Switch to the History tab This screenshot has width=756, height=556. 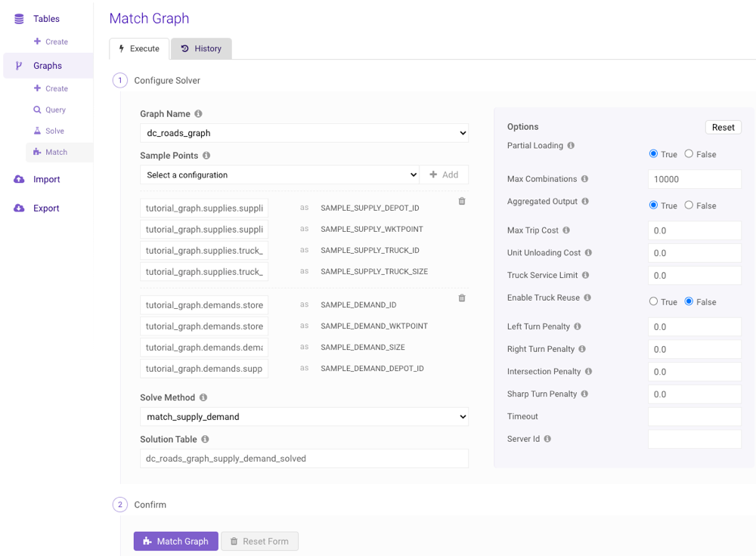(x=201, y=48)
